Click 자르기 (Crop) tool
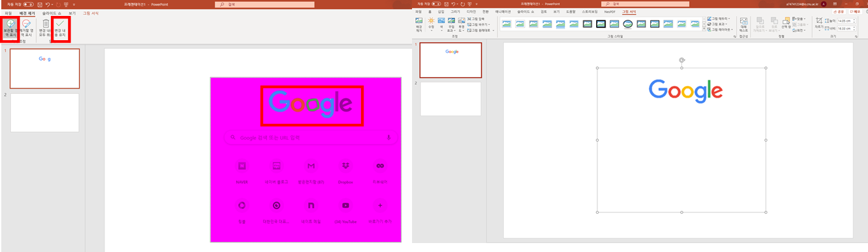Screen dimensions: 868x252 pyautogui.click(x=819, y=25)
